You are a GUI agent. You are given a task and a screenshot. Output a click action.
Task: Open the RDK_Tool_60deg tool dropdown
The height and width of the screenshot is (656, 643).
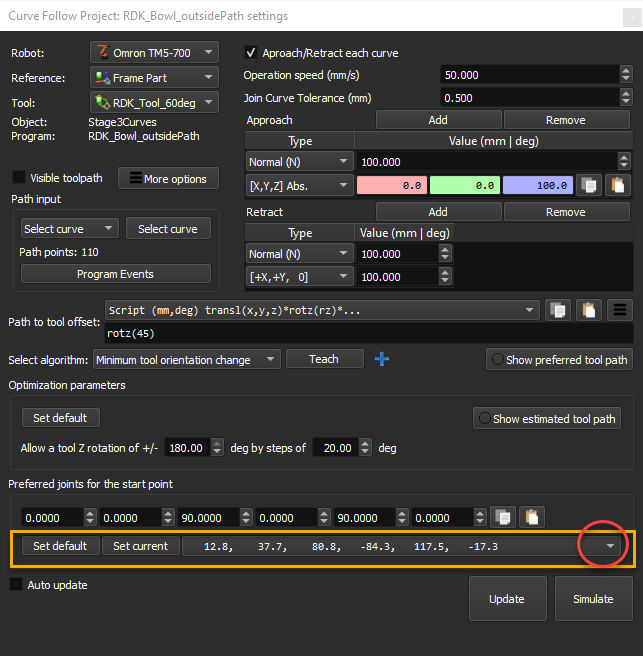pyautogui.click(x=154, y=101)
